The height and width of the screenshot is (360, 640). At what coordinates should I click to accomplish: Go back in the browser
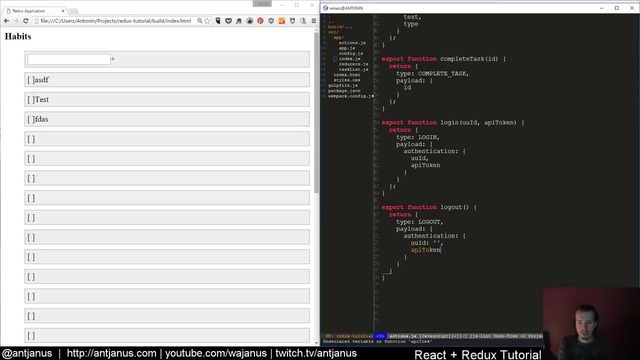click(7, 21)
